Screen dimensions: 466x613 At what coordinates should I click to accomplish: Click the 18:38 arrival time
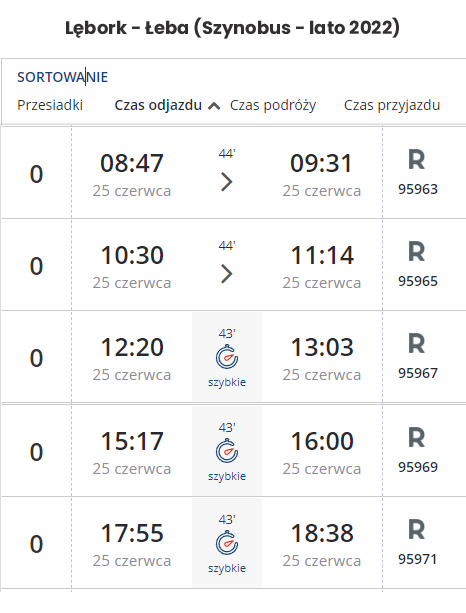pos(322,533)
